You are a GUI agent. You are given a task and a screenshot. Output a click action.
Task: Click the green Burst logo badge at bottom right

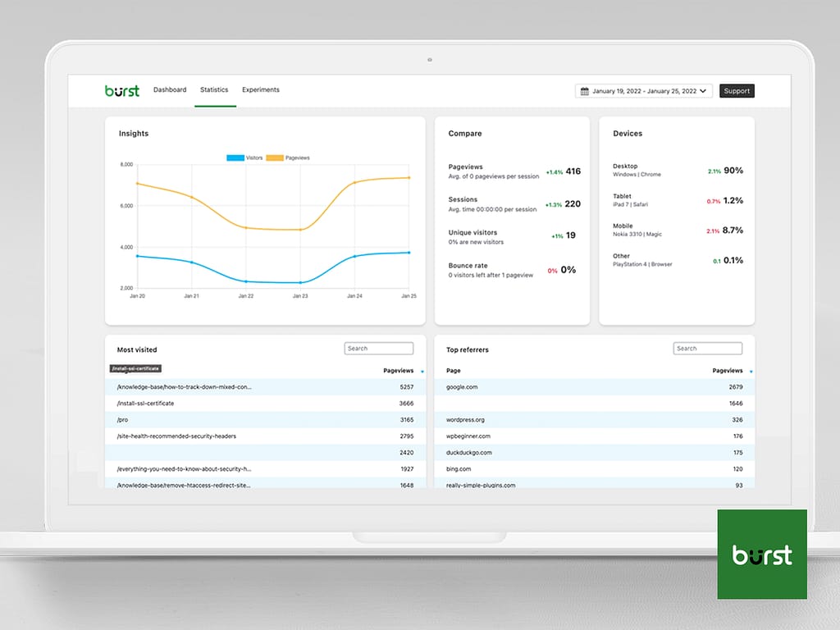(x=762, y=554)
